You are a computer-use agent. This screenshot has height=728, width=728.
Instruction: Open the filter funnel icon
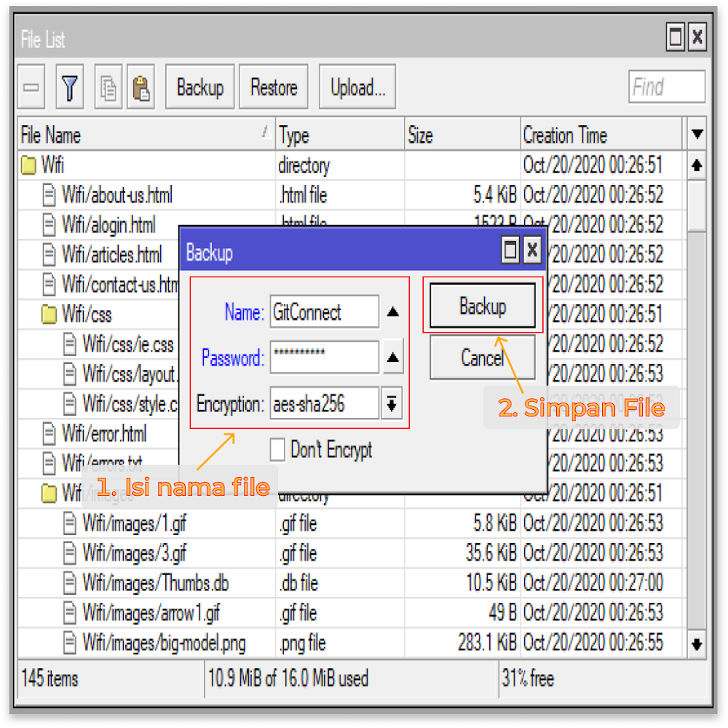click(x=69, y=87)
